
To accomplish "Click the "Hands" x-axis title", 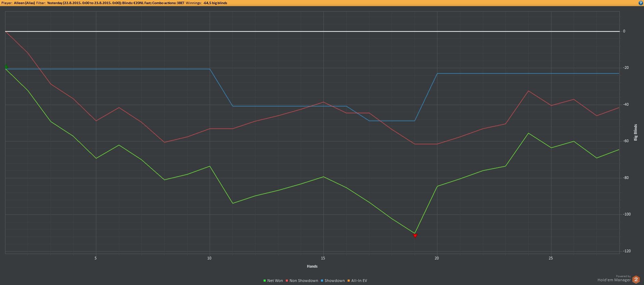I will (312, 266).
